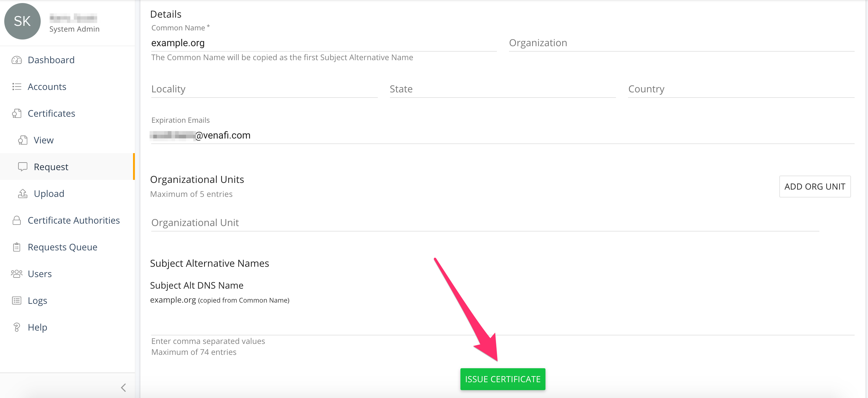Expand the Certificates menu section
Viewport: 868px width, 398px height.
(x=67, y=114)
